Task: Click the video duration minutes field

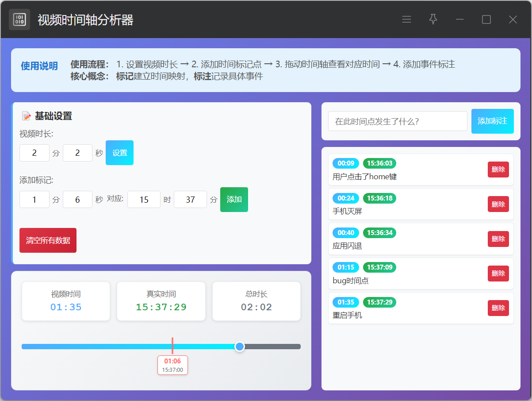Action: (x=34, y=153)
